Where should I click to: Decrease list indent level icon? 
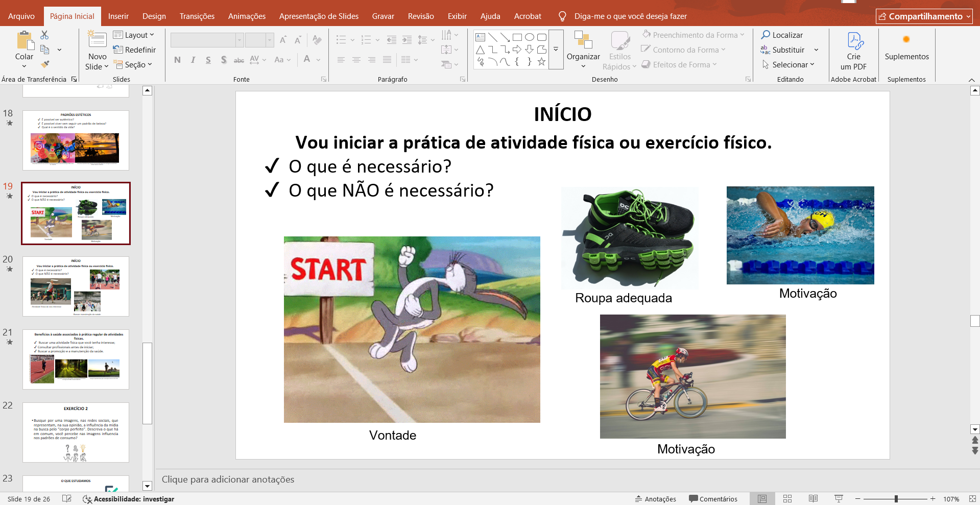tap(392, 40)
